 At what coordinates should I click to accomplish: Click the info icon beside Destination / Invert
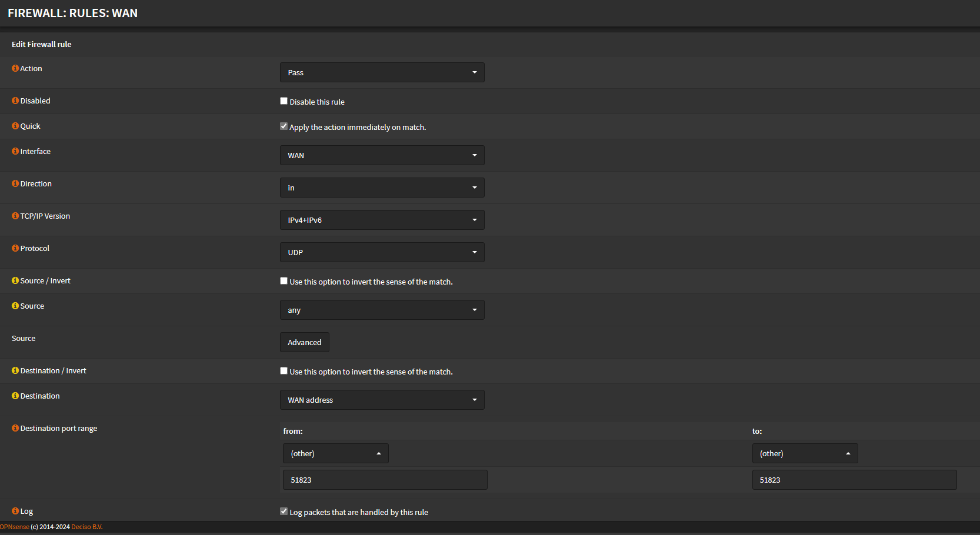coord(15,370)
